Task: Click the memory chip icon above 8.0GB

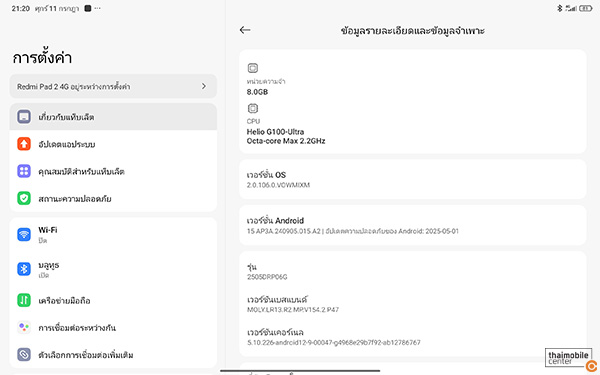Action: [x=253, y=68]
